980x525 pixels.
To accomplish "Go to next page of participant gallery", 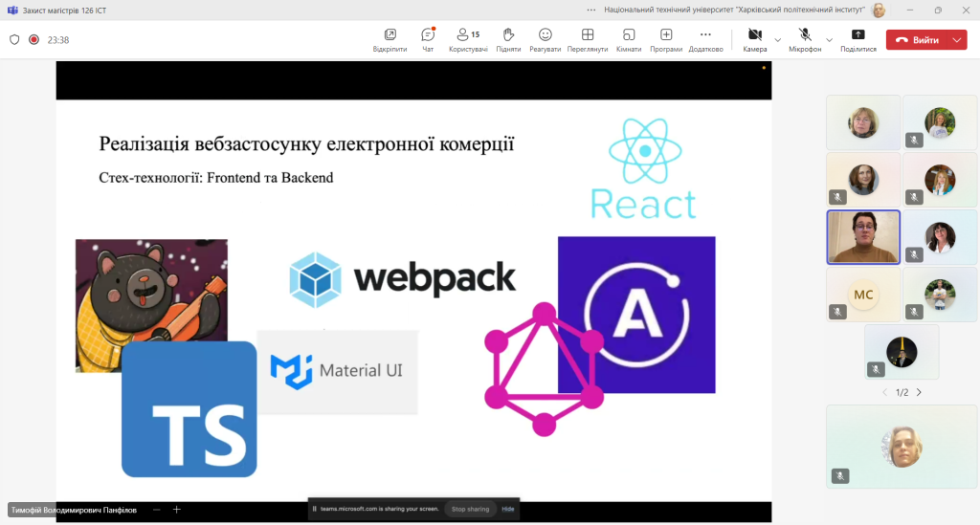I will [919, 392].
